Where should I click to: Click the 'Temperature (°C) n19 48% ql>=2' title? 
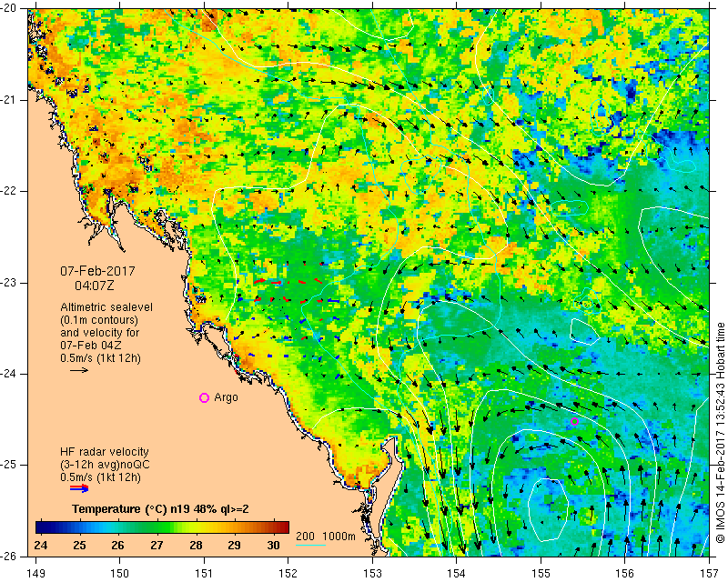(x=160, y=509)
